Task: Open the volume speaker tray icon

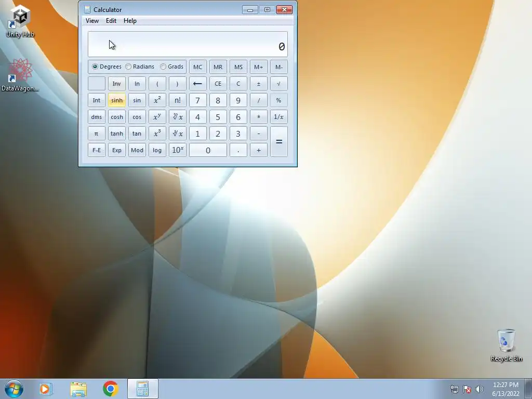Action: click(x=480, y=389)
